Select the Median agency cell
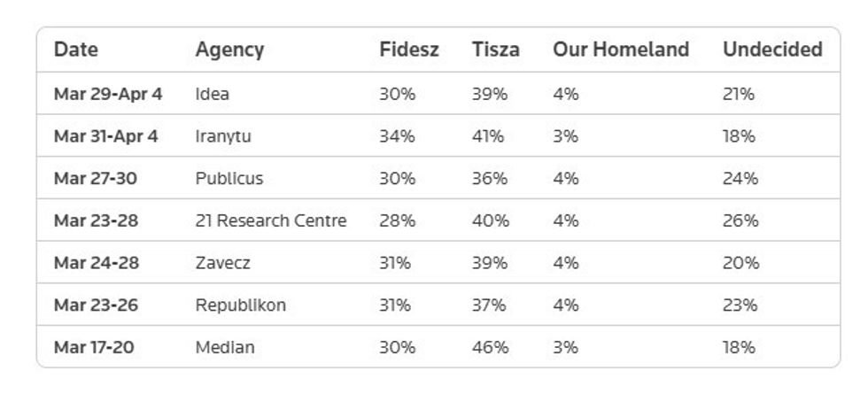868x394 pixels. point(225,348)
